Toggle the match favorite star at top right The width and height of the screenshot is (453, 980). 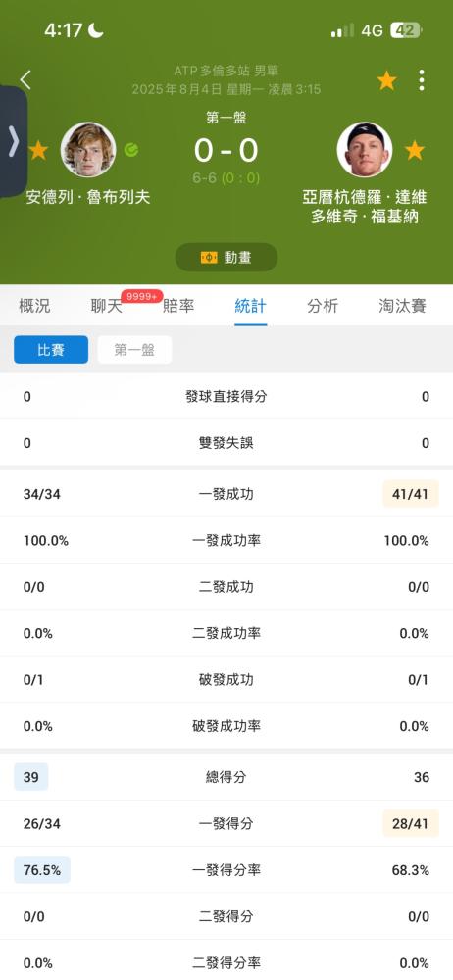tap(386, 80)
